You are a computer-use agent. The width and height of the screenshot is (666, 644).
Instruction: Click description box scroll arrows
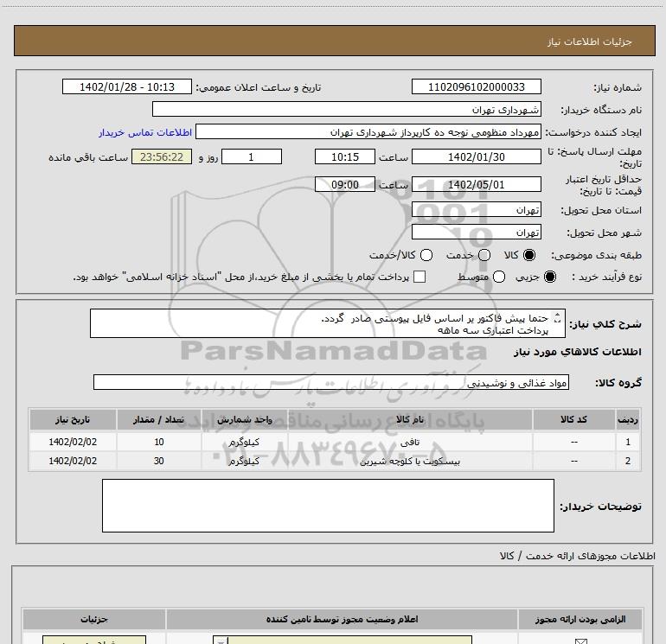[x=558, y=317]
